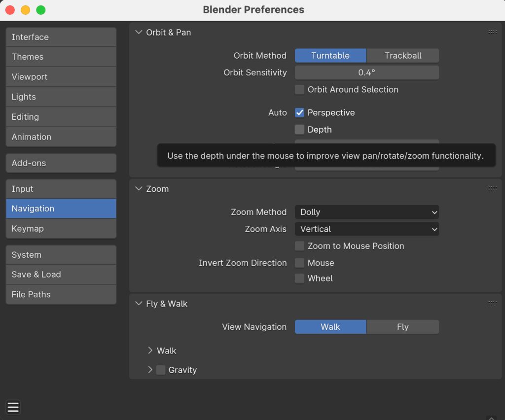Collapse the Orbit & Pan panel
The width and height of the screenshot is (505, 420).
(139, 32)
